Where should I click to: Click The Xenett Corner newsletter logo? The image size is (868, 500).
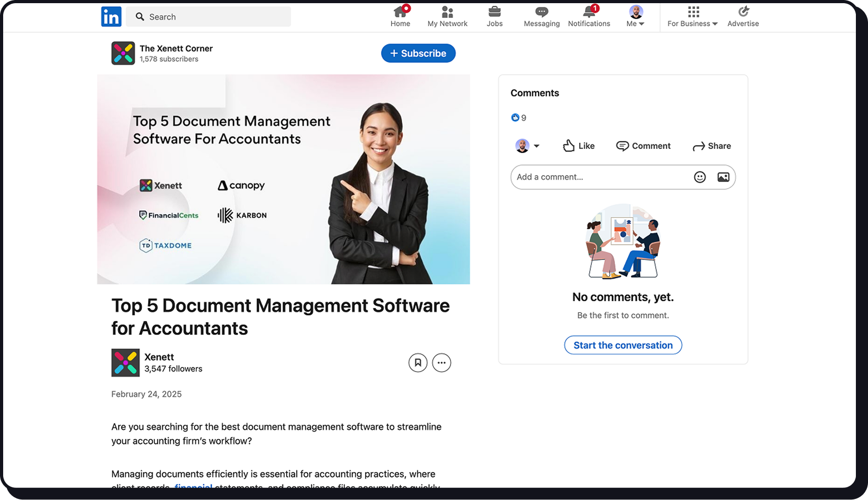(x=123, y=53)
